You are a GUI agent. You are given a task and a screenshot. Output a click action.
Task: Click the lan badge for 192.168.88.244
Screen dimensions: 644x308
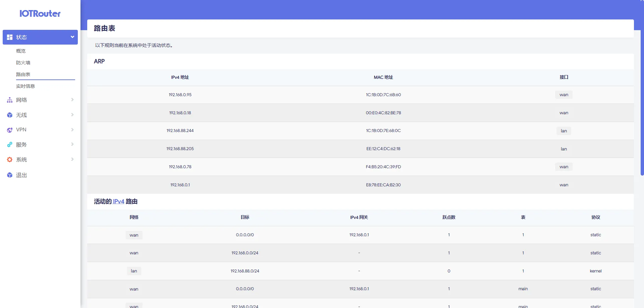pos(563,131)
